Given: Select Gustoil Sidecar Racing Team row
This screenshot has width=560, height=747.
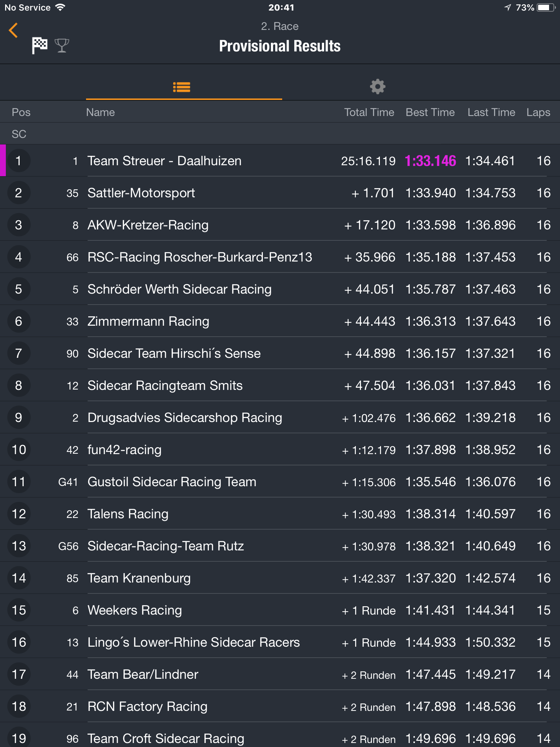Looking at the screenshot, I should click(280, 482).
